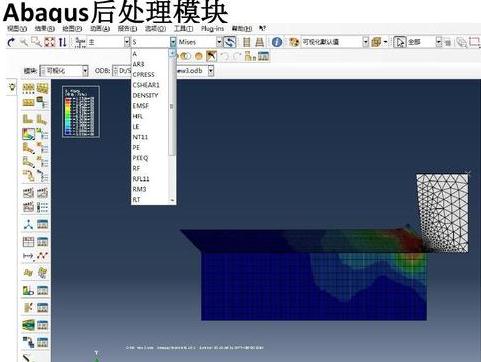Click the blue info query icon

[277, 42]
